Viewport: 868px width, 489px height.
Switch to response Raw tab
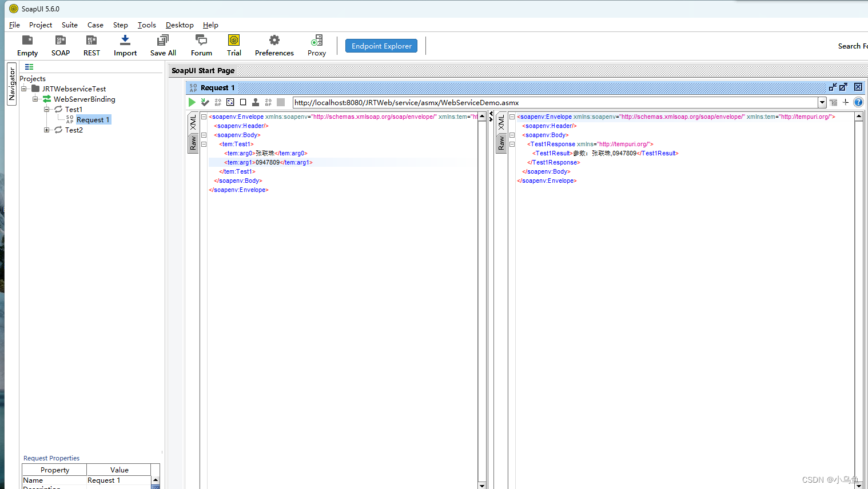pyautogui.click(x=501, y=143)
